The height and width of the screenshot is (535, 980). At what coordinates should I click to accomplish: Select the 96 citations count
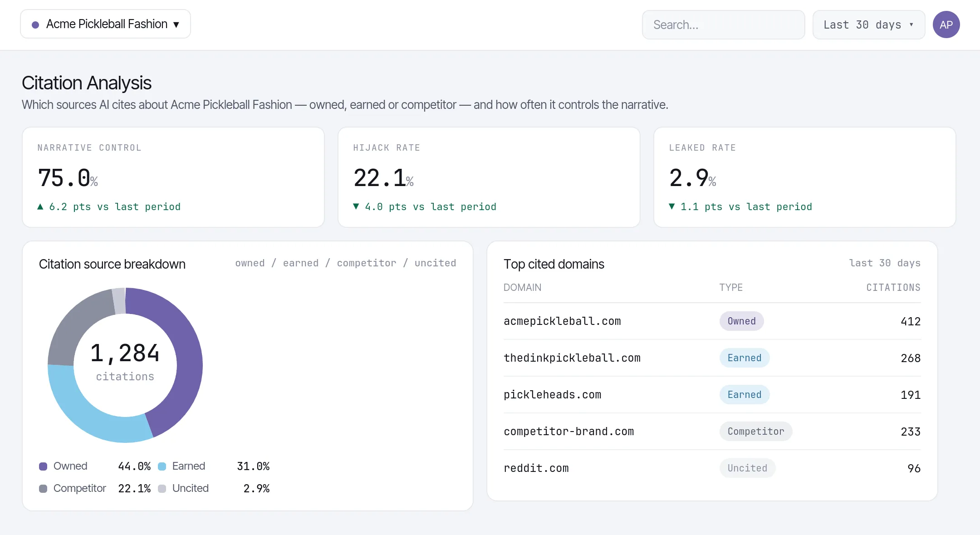point(914,469)
